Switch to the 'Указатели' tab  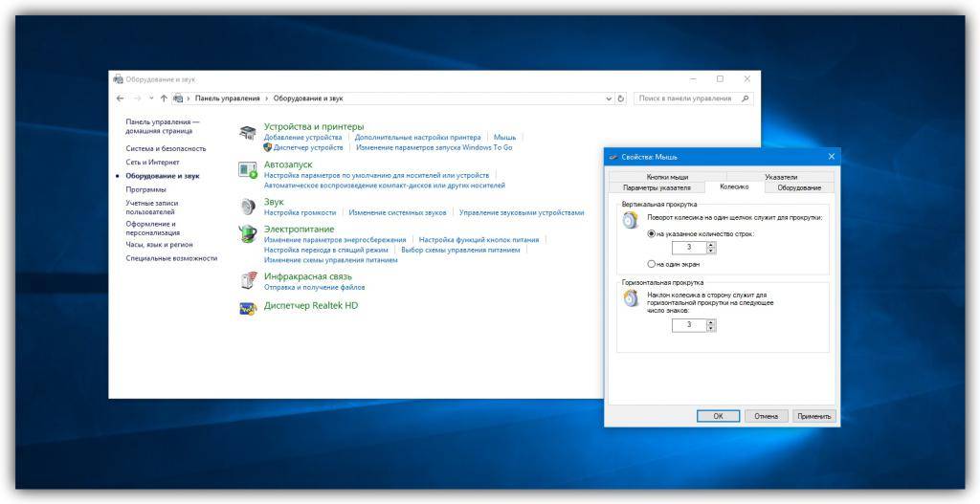(781, 177)
